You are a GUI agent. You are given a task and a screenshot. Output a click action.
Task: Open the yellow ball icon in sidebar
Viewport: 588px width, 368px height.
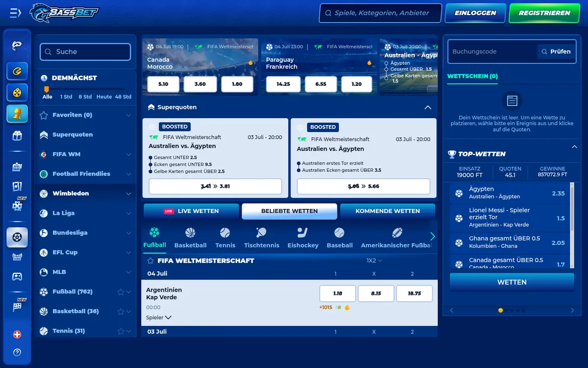[x=17, y=93]
